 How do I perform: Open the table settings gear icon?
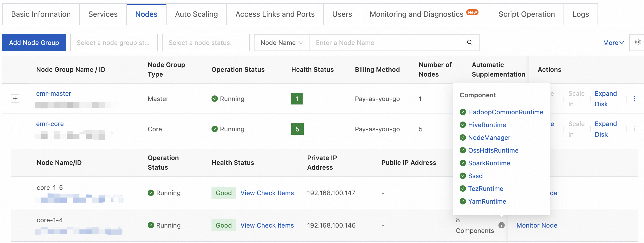tap(637, 42)
